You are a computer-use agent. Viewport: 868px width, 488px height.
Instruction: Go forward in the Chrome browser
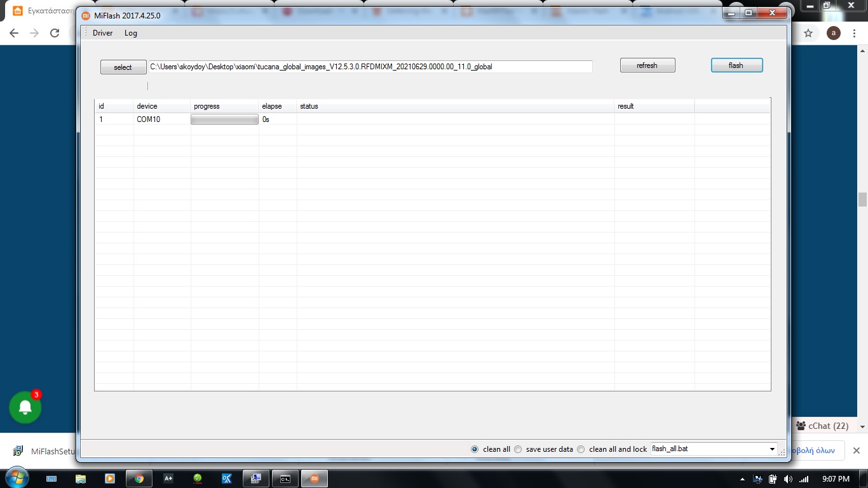tap(34, 33)
